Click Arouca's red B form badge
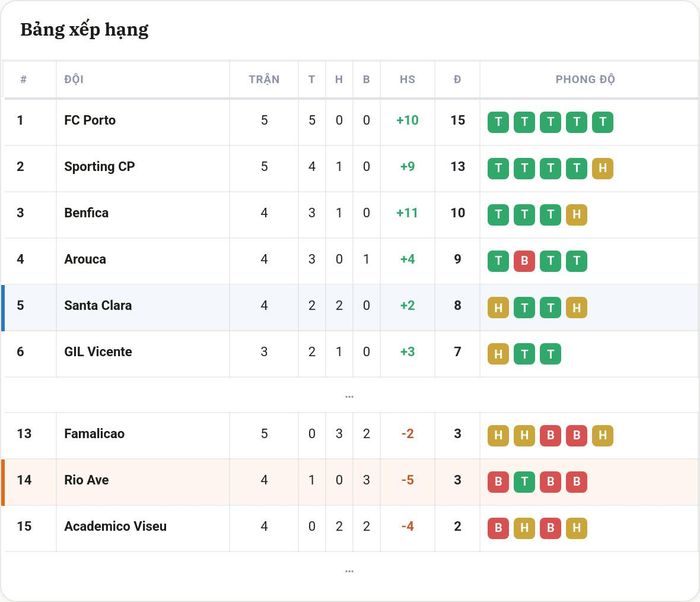The image size is (700, 602). click(524, 261)
